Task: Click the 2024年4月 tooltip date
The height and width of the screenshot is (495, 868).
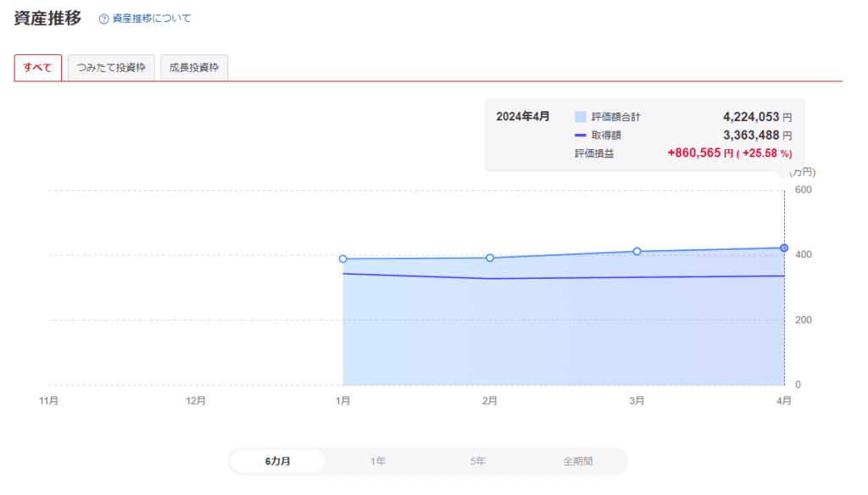Action: 522,116
